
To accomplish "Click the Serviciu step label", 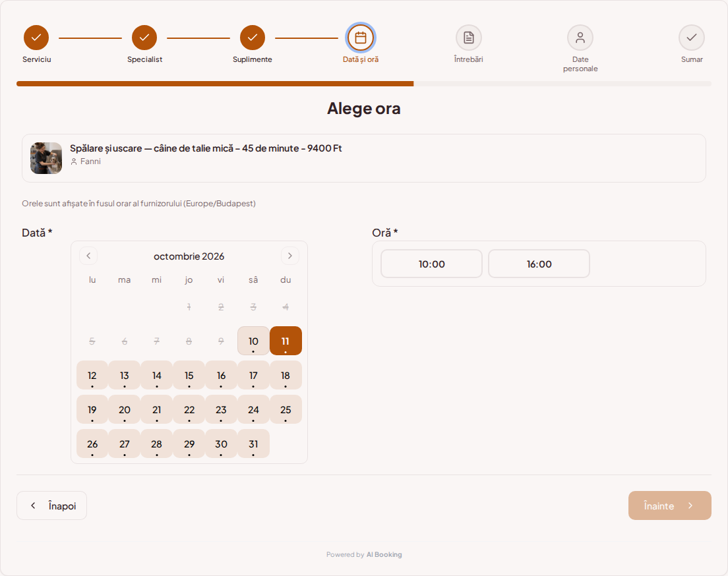I will [37, 59].
